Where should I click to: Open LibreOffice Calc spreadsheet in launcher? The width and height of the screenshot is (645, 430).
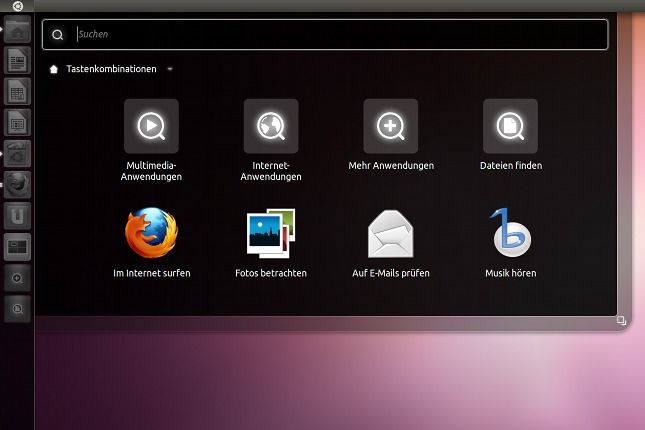click(x=17, y=91)
